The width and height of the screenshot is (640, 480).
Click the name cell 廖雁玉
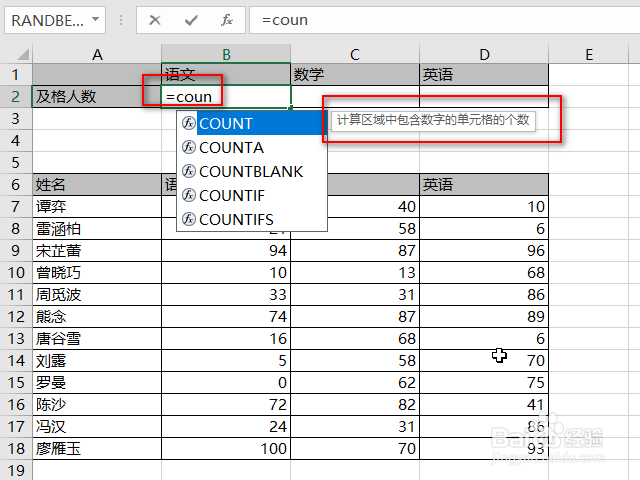tap(97, 449)
